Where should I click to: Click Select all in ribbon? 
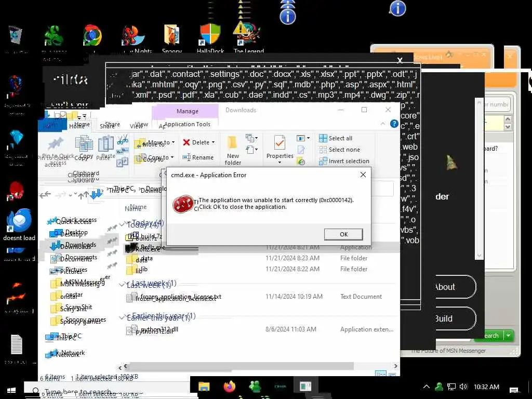click(336, 138)
